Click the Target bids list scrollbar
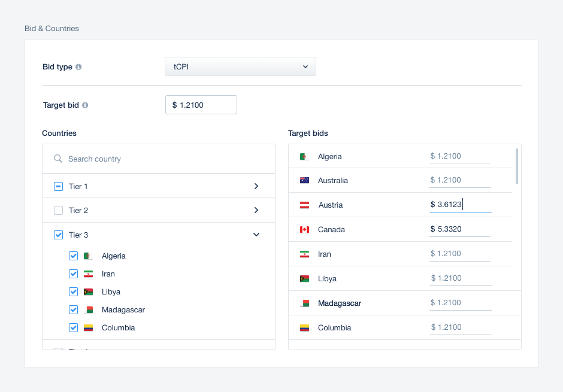Screen dimensions: 563x392 [517, 166]
